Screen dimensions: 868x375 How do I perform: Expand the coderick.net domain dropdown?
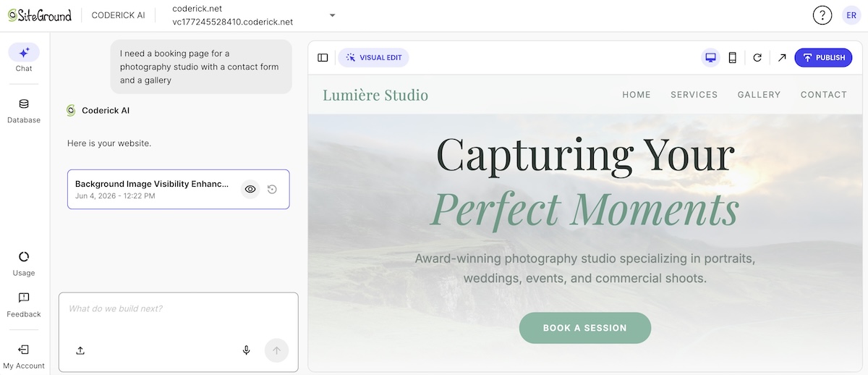point(332,15)
